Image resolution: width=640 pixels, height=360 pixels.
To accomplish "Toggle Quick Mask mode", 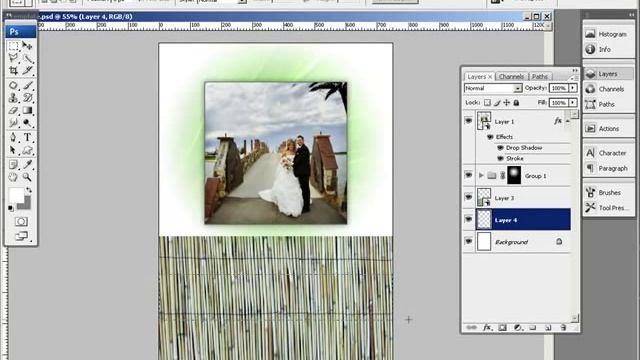I will coord(21,222).
